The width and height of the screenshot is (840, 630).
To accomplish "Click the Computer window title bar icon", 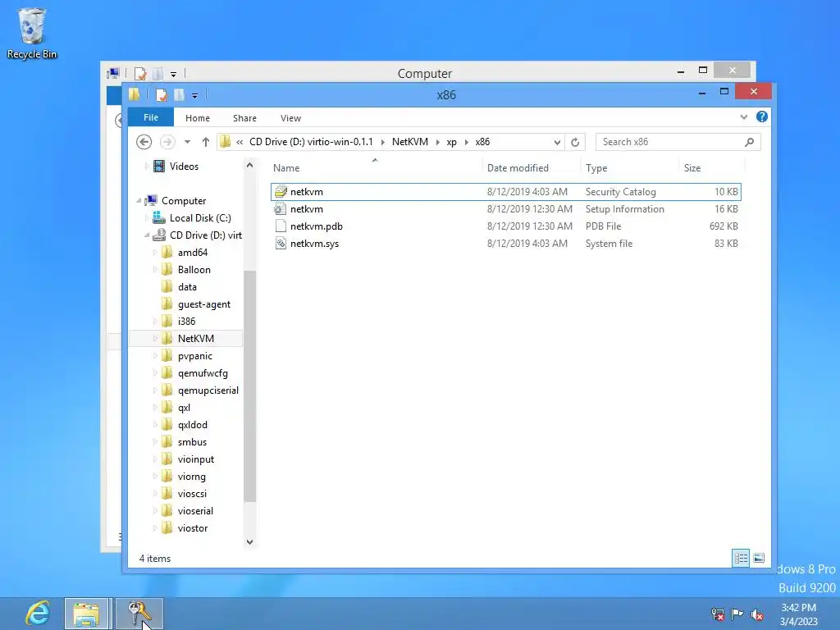I will click(113, 73).
